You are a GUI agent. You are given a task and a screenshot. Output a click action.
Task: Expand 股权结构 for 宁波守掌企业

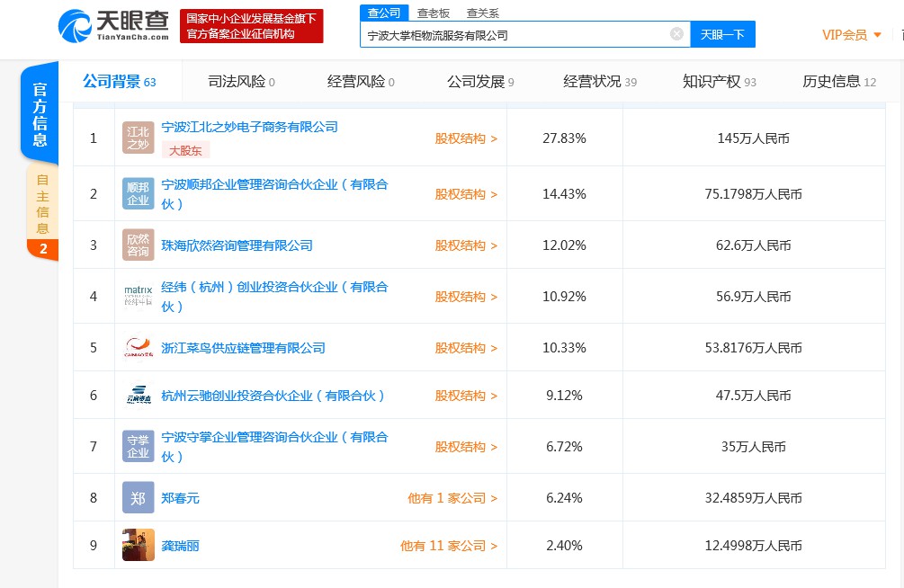coord(466,447)
